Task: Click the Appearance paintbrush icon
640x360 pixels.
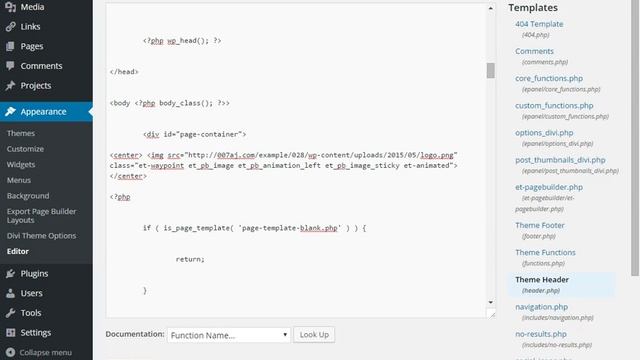Action: 11,111
